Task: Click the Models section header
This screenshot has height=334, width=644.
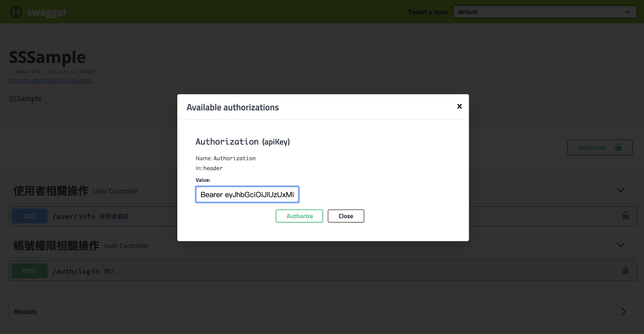Action: (x=25, y=312)
